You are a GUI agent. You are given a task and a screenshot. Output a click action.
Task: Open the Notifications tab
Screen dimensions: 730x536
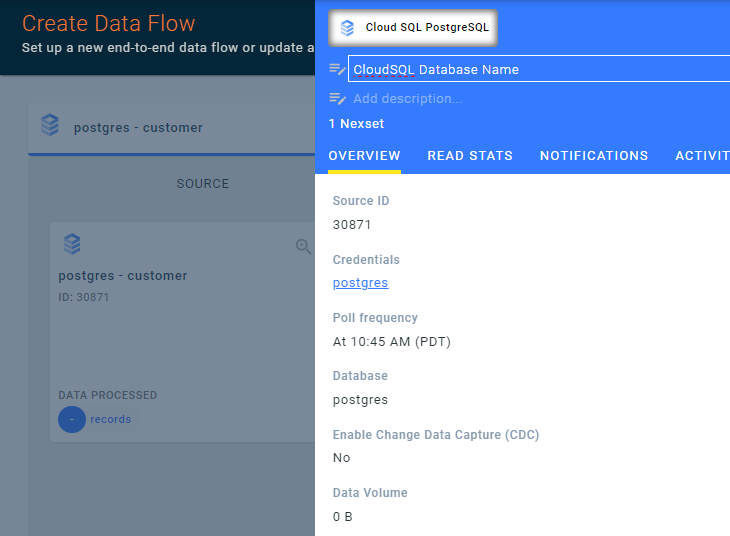point(594,156)
